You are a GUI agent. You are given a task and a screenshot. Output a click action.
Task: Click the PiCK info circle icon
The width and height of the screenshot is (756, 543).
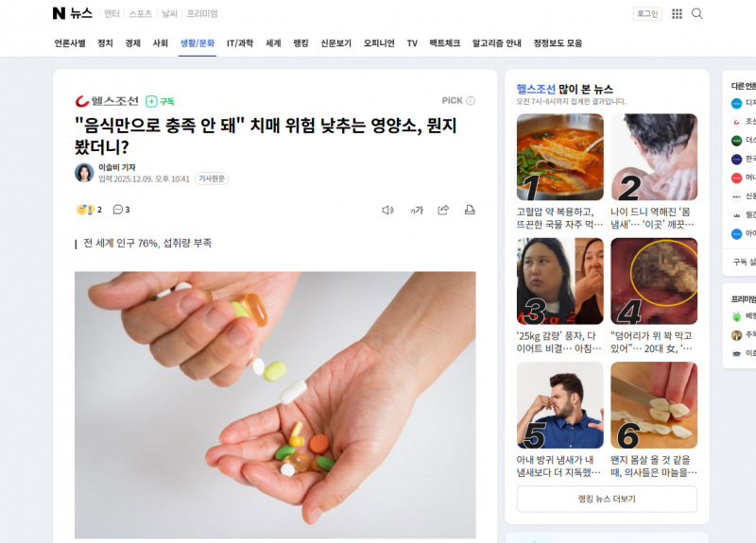471,101
